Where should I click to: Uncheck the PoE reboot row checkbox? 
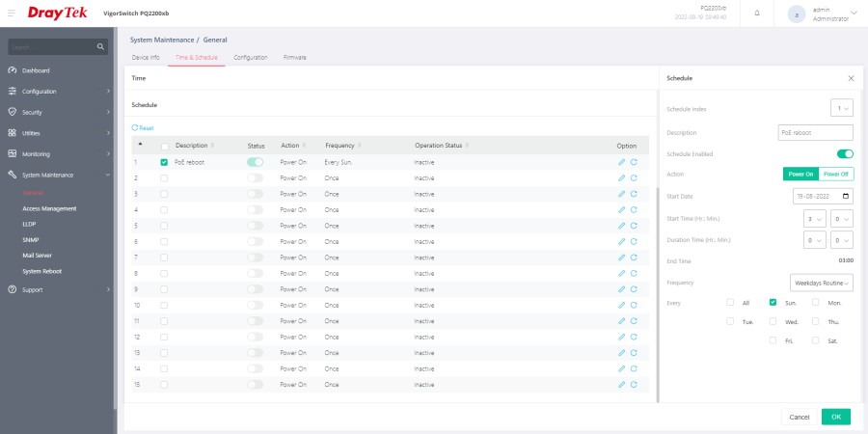(164, 163)
